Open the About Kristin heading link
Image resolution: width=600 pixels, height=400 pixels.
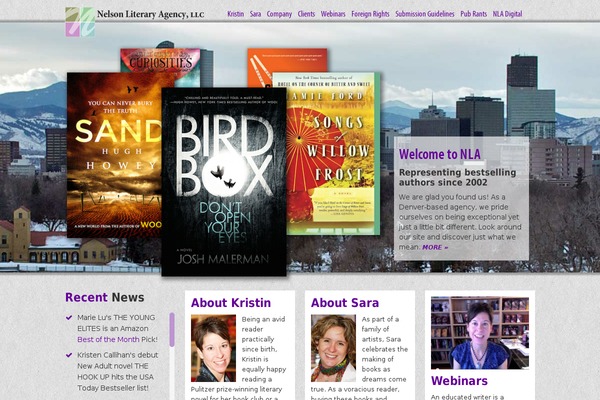231,303
